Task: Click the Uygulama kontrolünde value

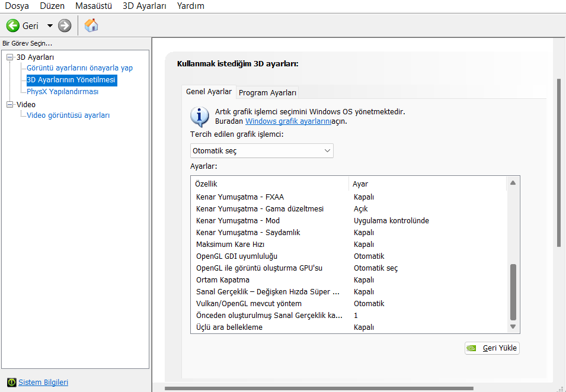Action: click(x=391, y=221)
